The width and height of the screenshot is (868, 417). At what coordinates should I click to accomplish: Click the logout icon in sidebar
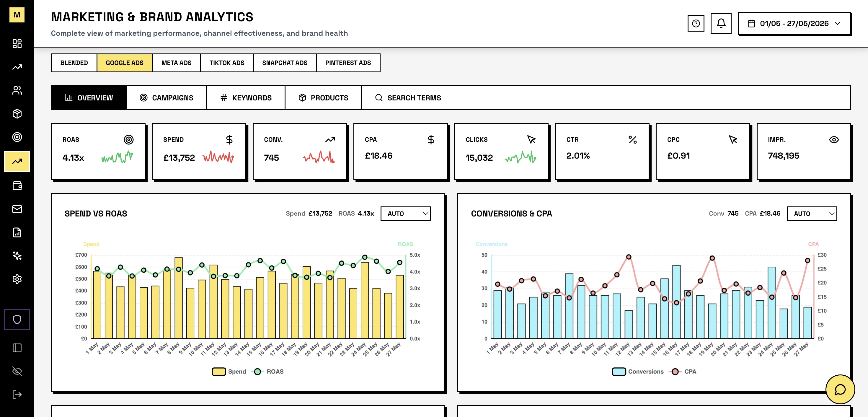17,395
